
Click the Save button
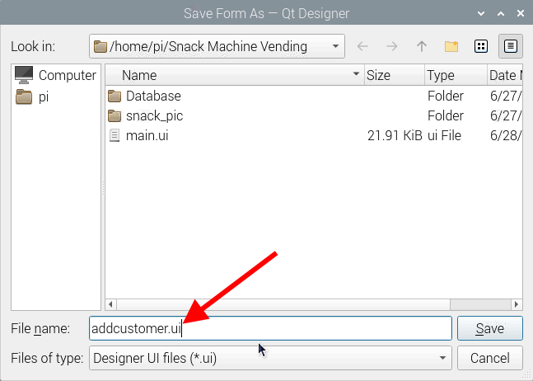(x=490, y=328)
